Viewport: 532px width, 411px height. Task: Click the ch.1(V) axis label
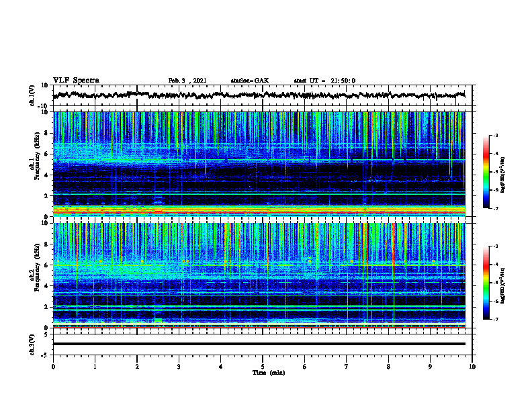[32, 95]
